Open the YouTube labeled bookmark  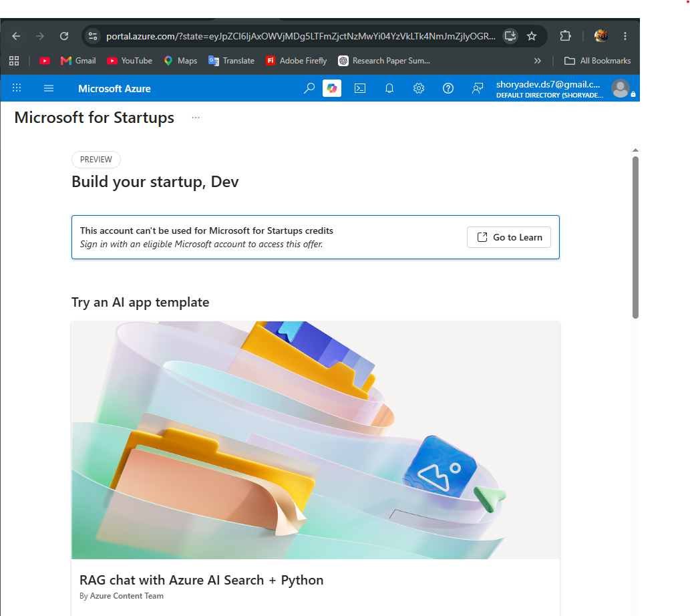130,61
